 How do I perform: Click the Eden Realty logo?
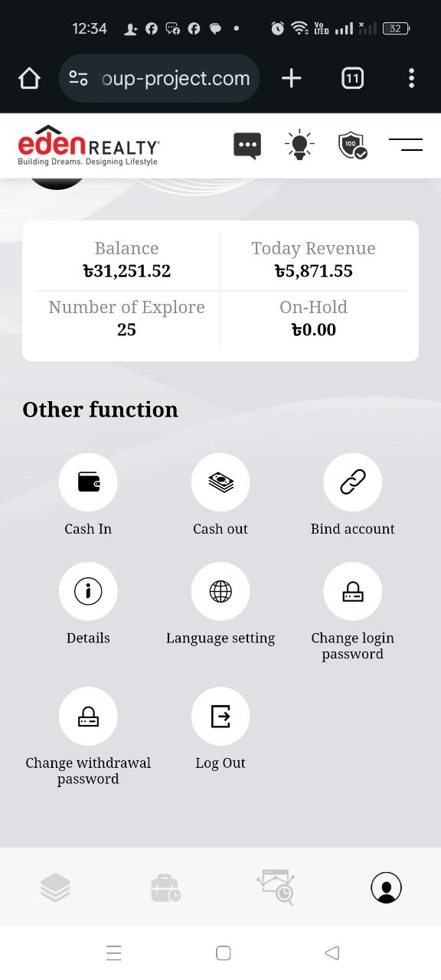(x=89, y=145)
